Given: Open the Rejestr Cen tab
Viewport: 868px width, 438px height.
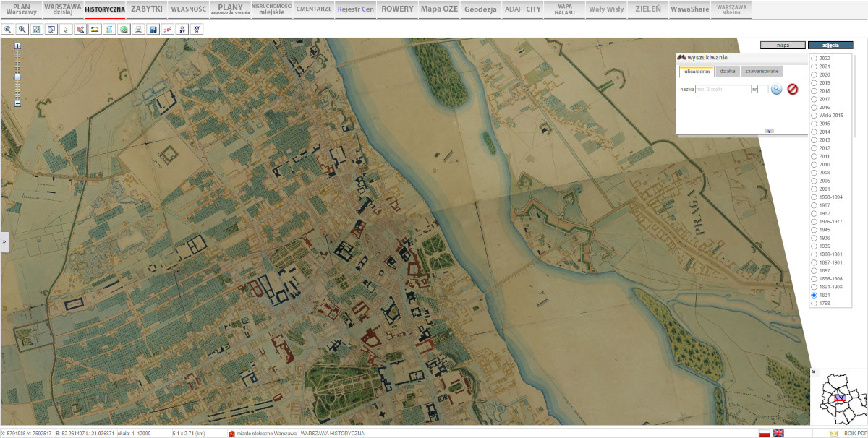Looking at the screenshot, I should pyautogui.click(x=356, y=9).
